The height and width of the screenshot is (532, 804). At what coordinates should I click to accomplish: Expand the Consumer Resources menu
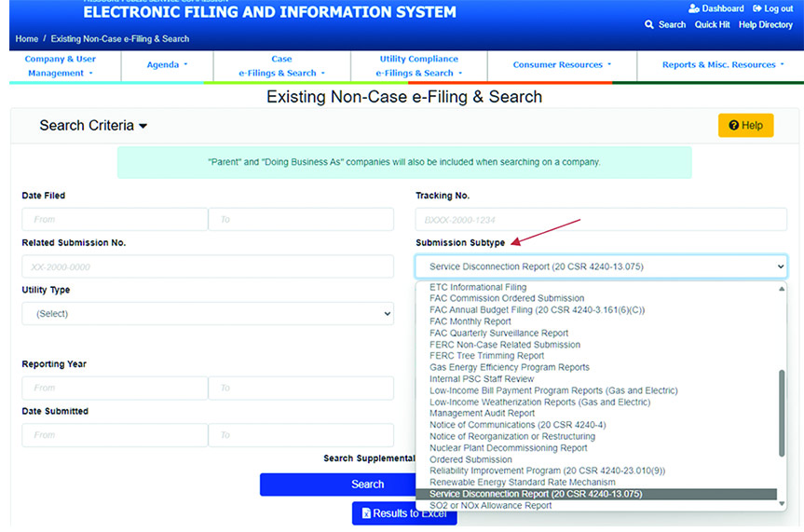[562, 65]
